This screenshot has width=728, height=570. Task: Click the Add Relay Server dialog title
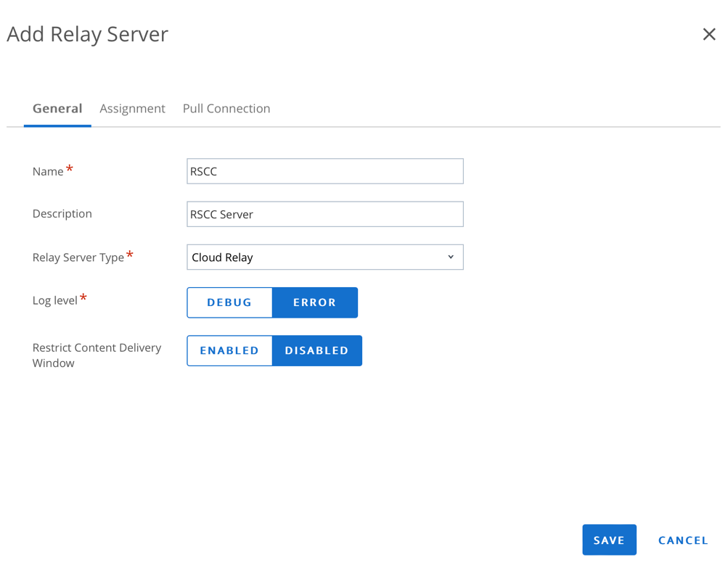[x=88, y=34]
